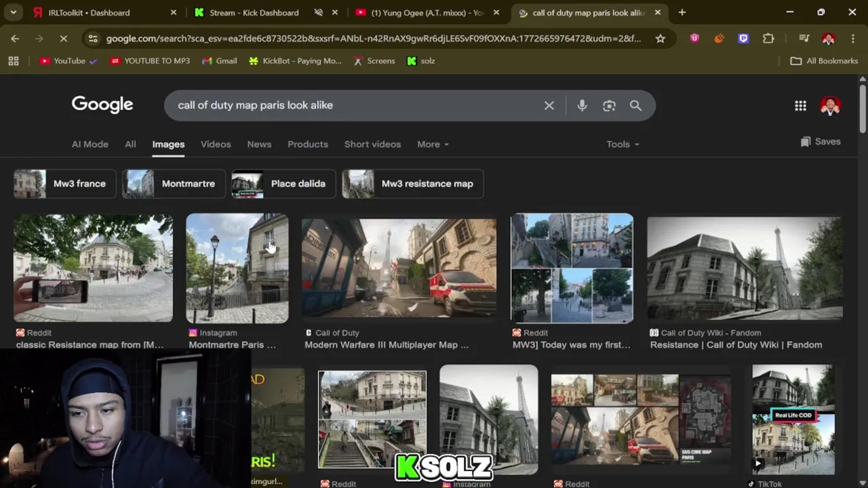
Task: Expand the More search filters dropdown
Action: pos(433,144)
